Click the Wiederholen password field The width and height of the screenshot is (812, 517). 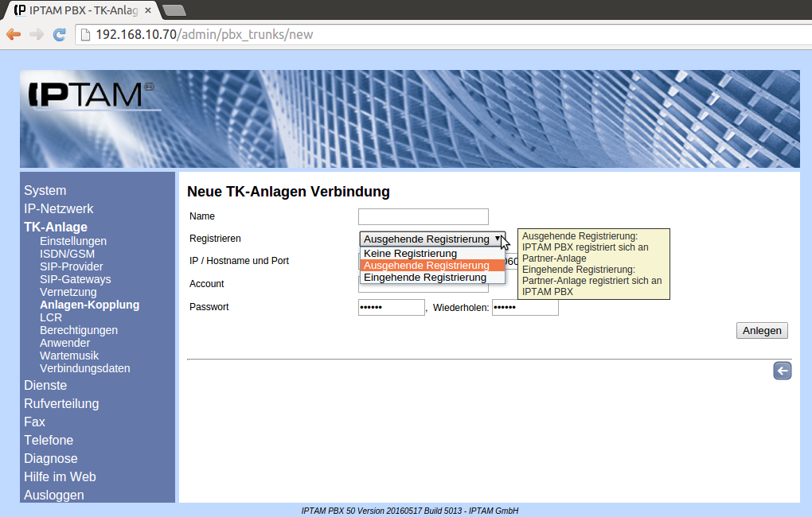(525, 307)
